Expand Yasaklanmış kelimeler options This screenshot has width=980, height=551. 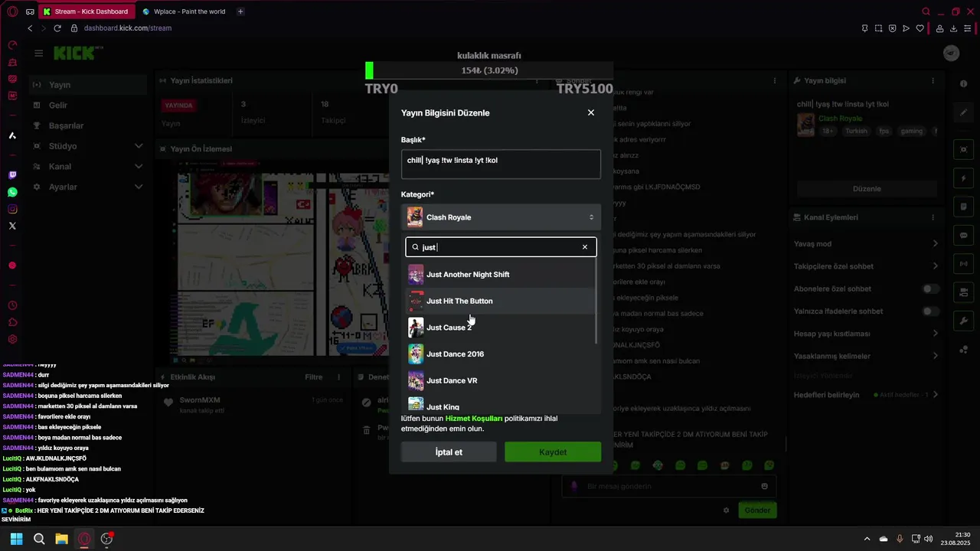pyautogui.click(x=935, y=356)
